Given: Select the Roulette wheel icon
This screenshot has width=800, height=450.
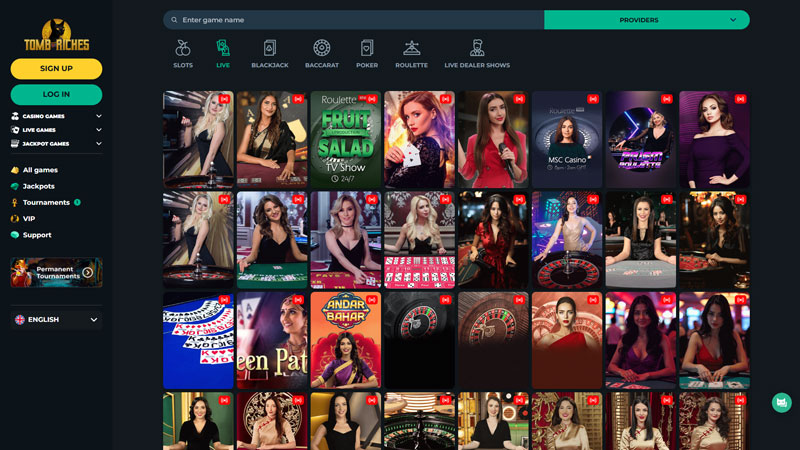Looking at the screenshot, I should 411,48.
